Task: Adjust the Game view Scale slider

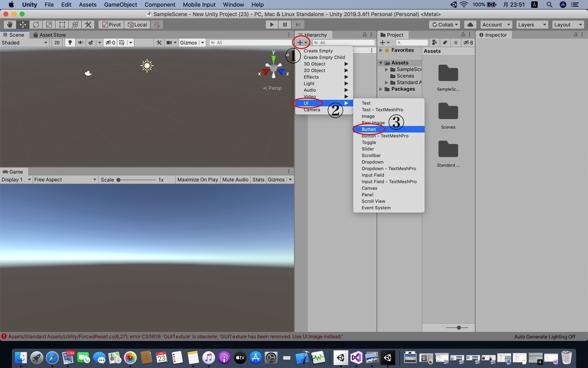Action: coord(137,180)
